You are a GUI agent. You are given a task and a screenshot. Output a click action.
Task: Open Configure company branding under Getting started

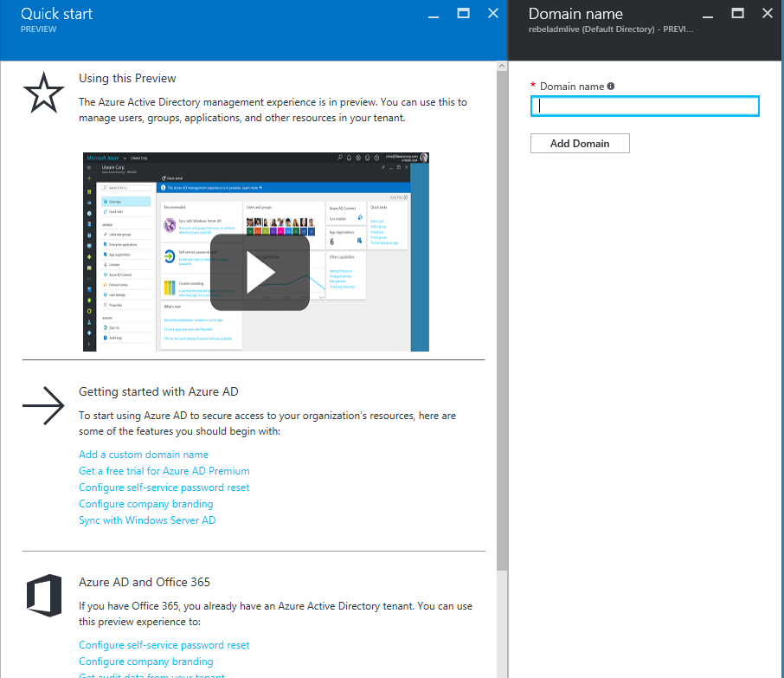146,504
